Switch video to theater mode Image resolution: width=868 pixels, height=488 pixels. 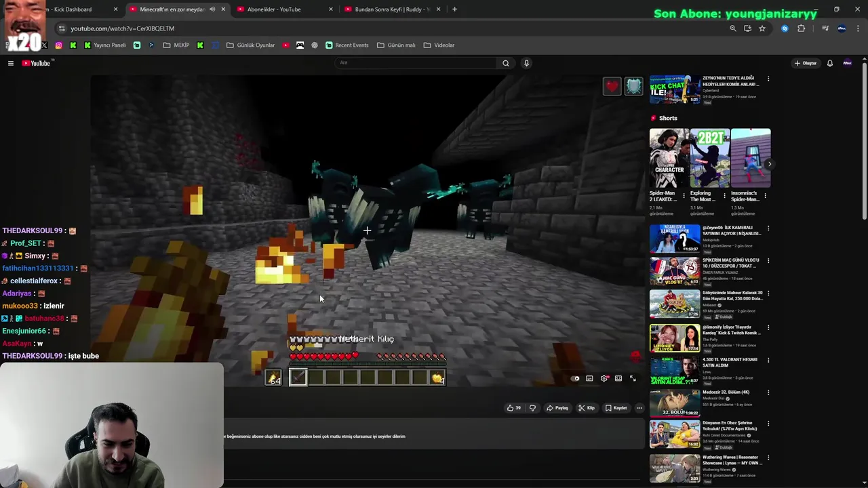(618, 378)
